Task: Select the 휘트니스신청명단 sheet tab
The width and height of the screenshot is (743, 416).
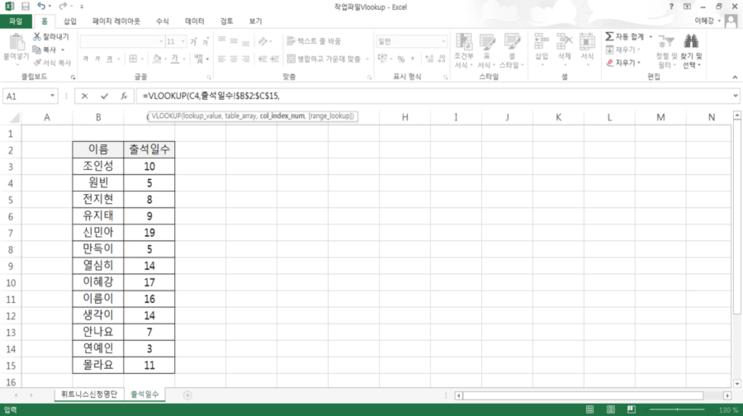Action: coord(89,394)
